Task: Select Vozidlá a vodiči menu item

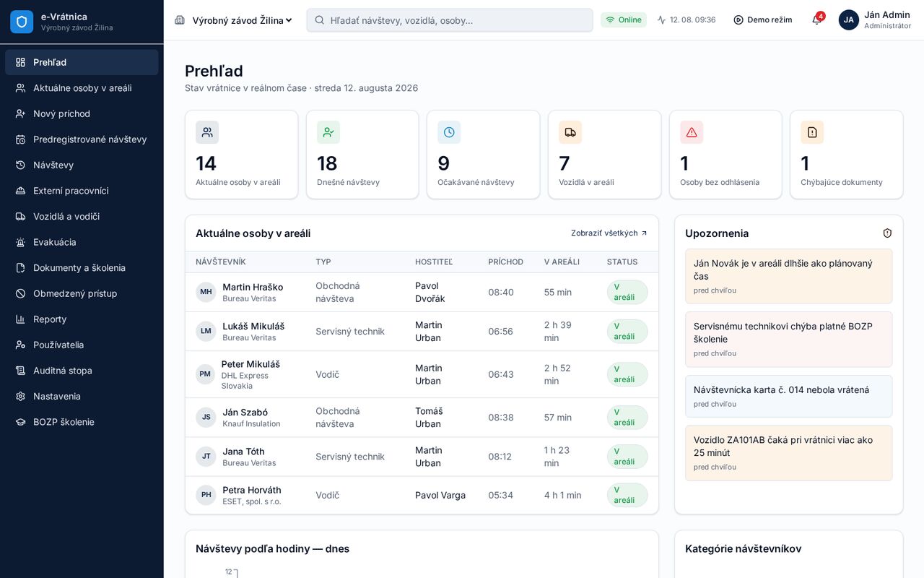Action: coord(82,217)
